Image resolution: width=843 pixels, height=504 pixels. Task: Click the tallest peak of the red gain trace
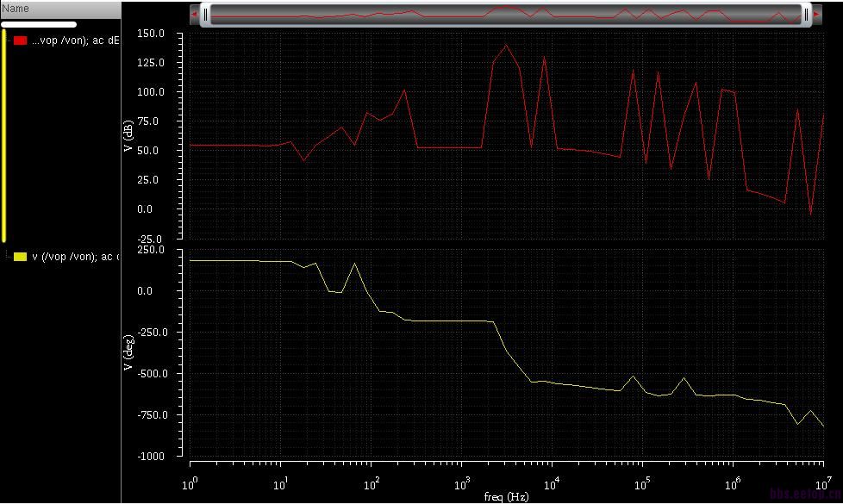(506, 45)
